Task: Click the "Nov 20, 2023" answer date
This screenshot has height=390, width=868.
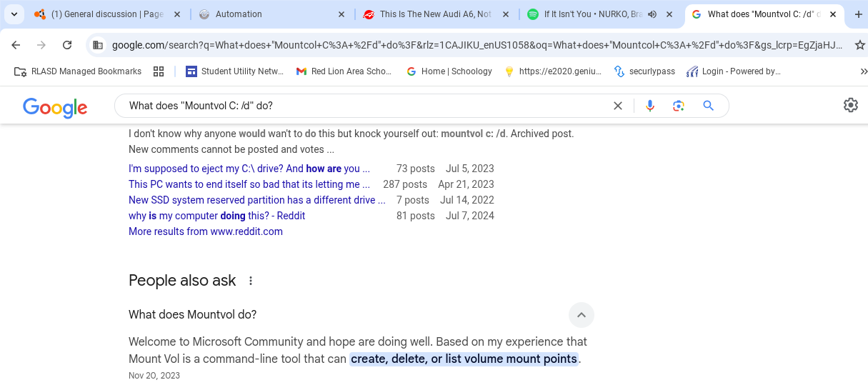Action: coord(154,376)
